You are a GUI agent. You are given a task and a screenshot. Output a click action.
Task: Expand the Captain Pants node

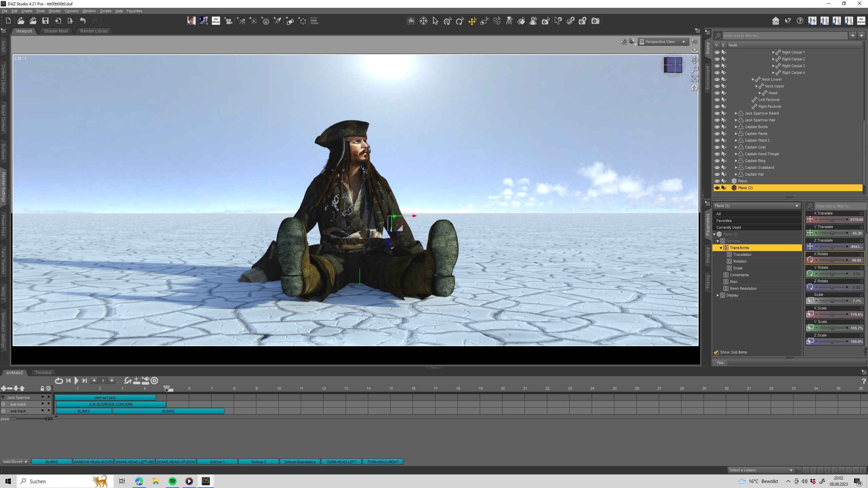tap(736, 134)
